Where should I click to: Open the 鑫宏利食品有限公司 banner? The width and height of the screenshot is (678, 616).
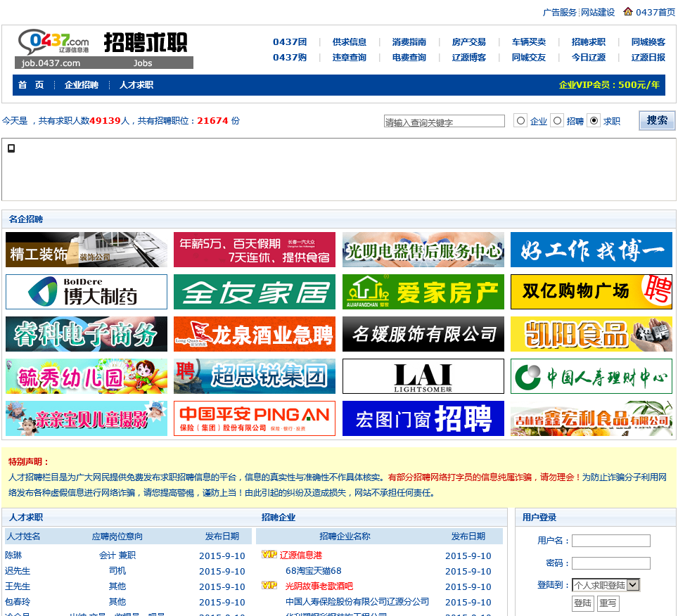(591, 418)
